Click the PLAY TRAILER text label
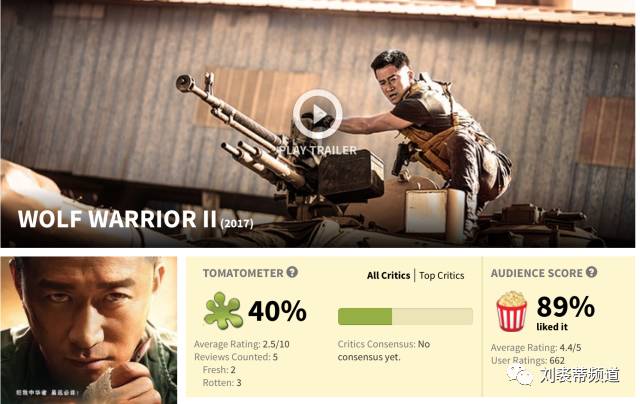Viewport: 640px width, 404px height. point(318,150)
